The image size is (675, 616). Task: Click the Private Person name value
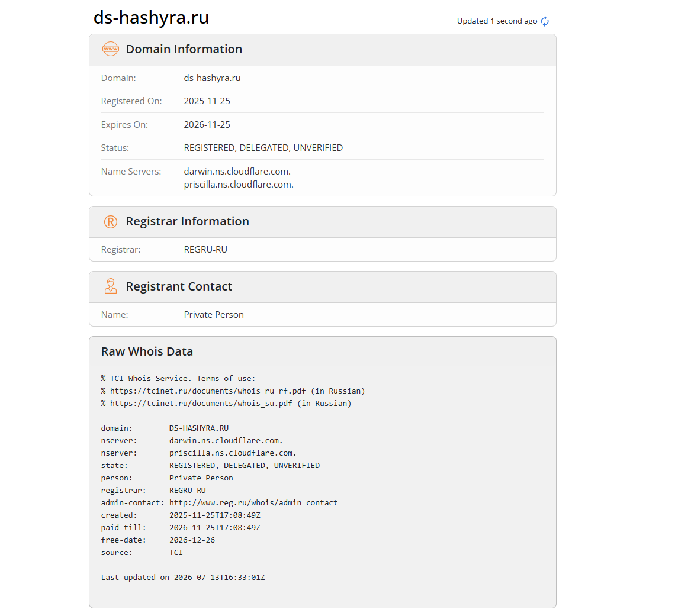214,315
